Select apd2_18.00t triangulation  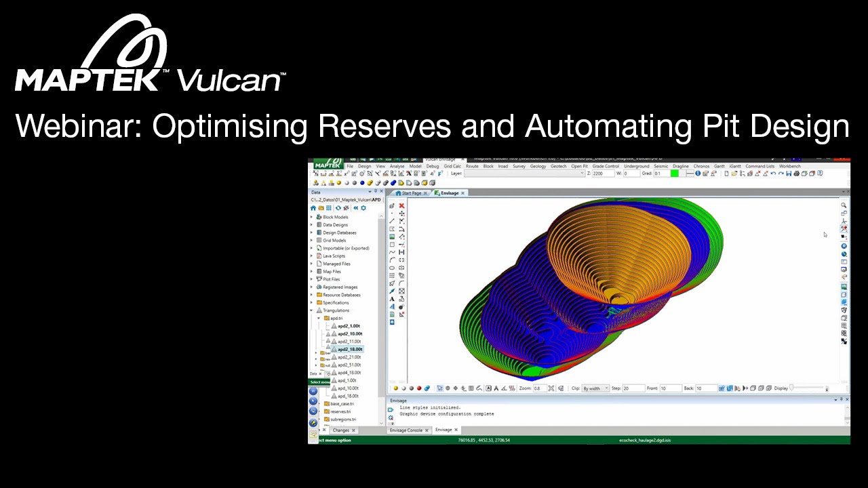point(350,350)
